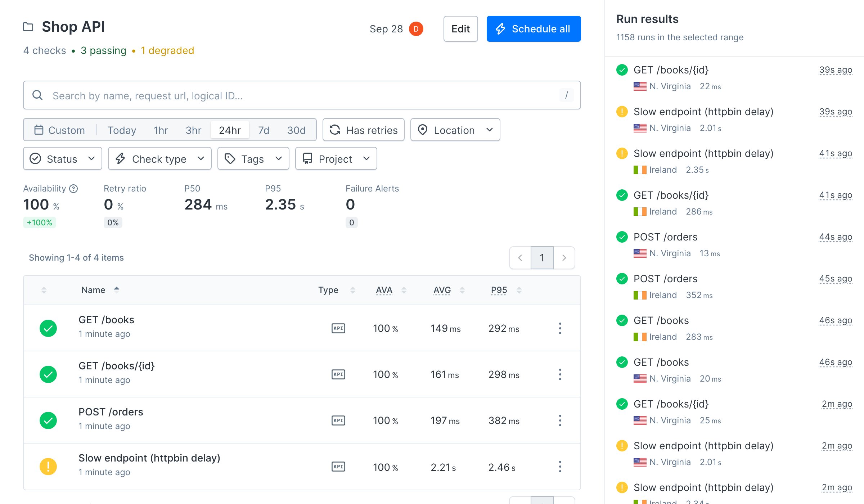Image resolution: width=864 pixels, height=504 pixels.
Task: Click the folder icon beside Shop API
Action: click(28, 27)
